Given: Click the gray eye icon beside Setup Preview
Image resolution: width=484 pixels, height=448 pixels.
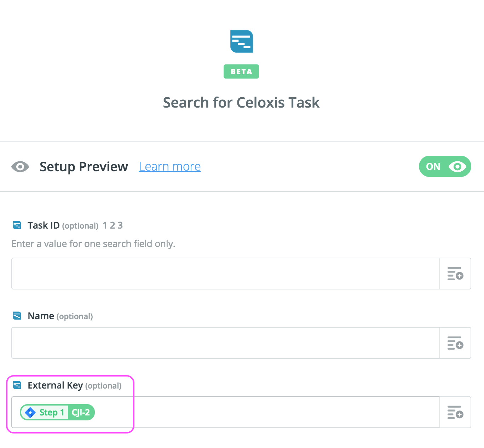Looking at the screenshot, I should [x=20, y=166].
